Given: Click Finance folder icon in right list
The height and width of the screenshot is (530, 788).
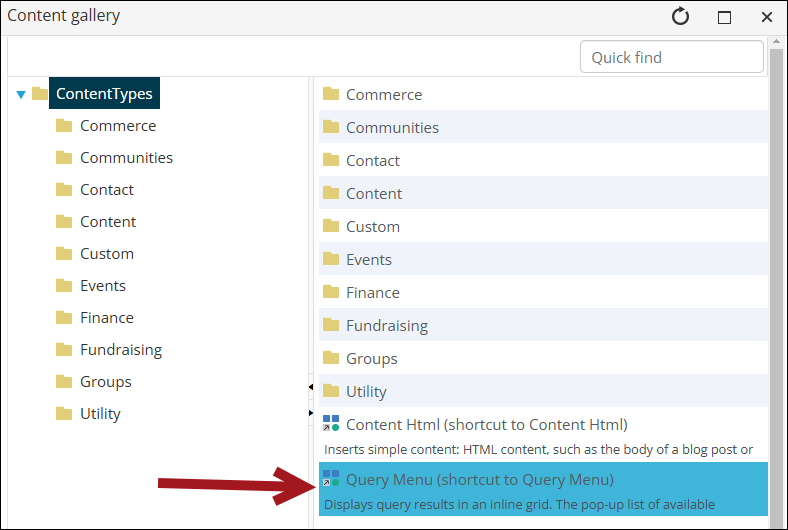Looking at the screenshot, I should [331, 291].
